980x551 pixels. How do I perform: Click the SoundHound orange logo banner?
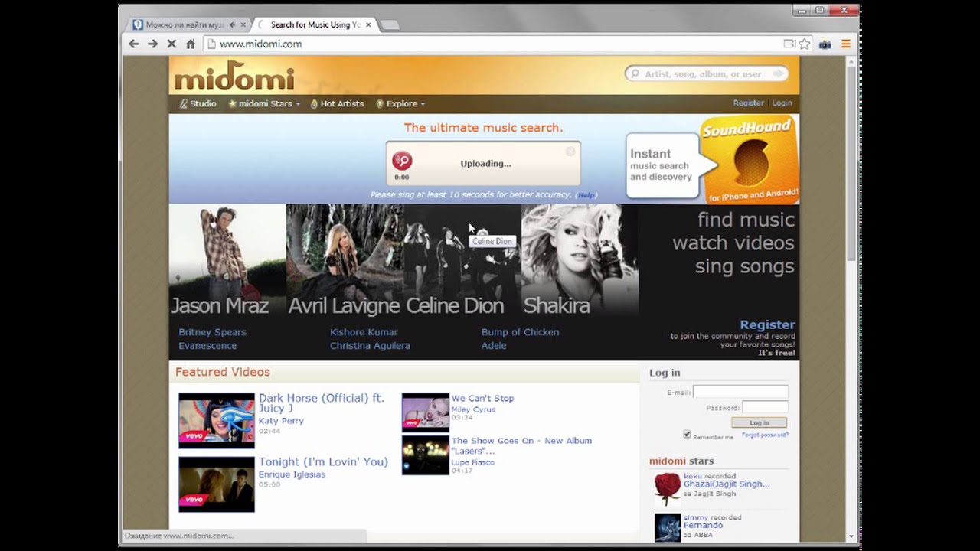tap(750, 159)
